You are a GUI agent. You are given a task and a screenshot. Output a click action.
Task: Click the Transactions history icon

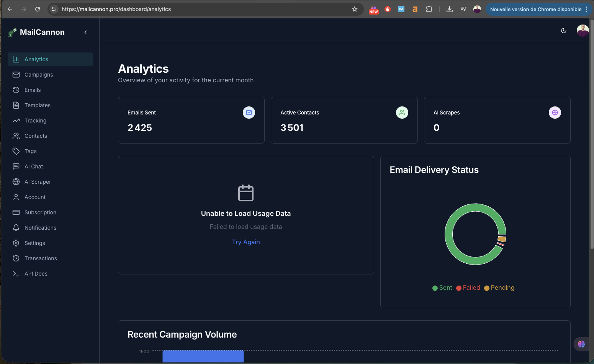[x=16, y=258]
